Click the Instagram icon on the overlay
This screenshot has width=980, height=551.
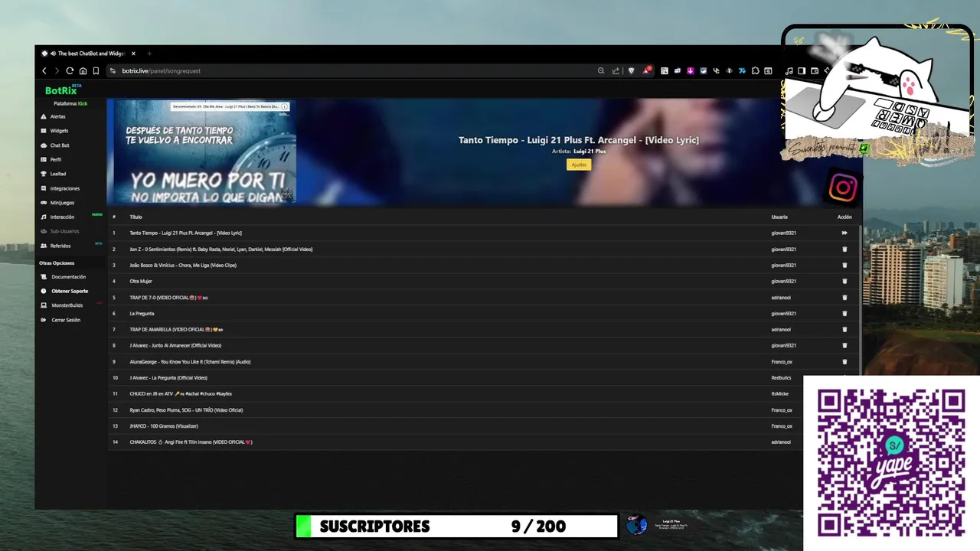(843, 188)
